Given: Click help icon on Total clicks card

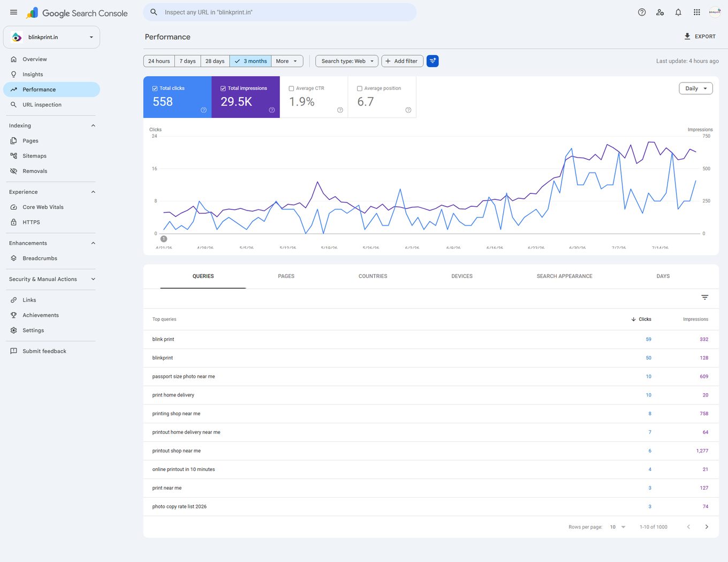Looking at the screenshot, I should tap(203, 110).
